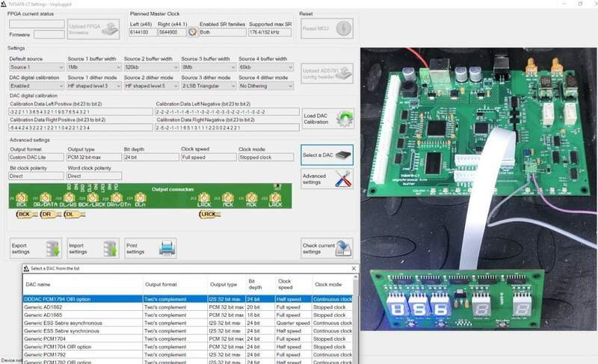The width and height of the screenshot is (598, 364).
Task: Click the clock icon beside master clock
Action: tap(192, 32)
